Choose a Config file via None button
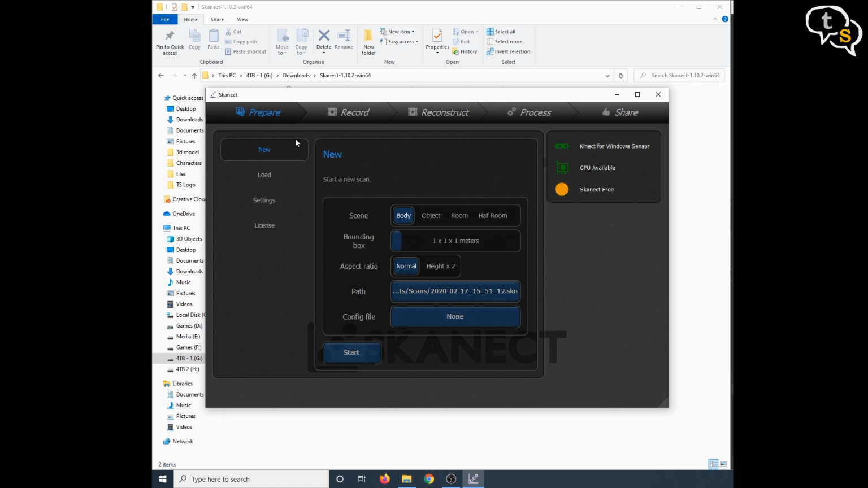The width and height of the screenshot is (868, 488). (x=455, y=316)
